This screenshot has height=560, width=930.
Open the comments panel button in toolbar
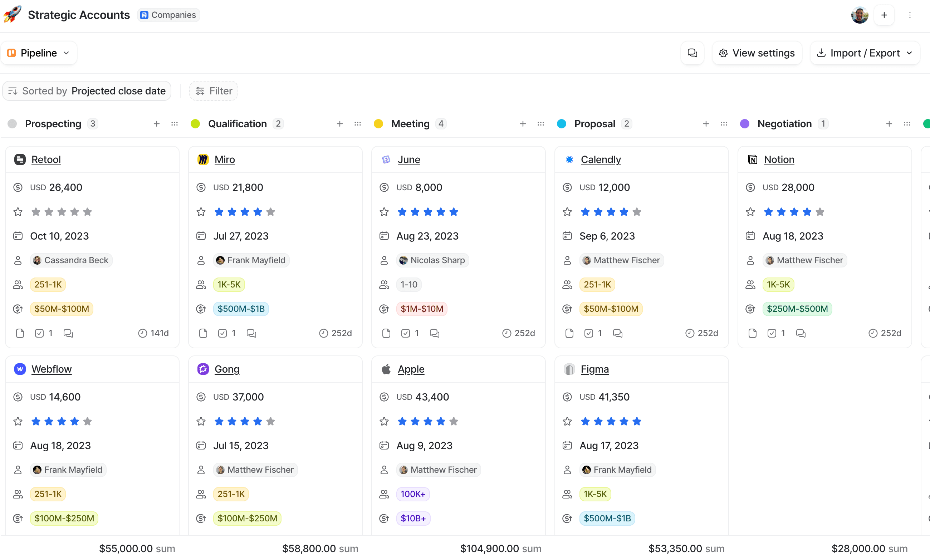click(x=692, y=53)
